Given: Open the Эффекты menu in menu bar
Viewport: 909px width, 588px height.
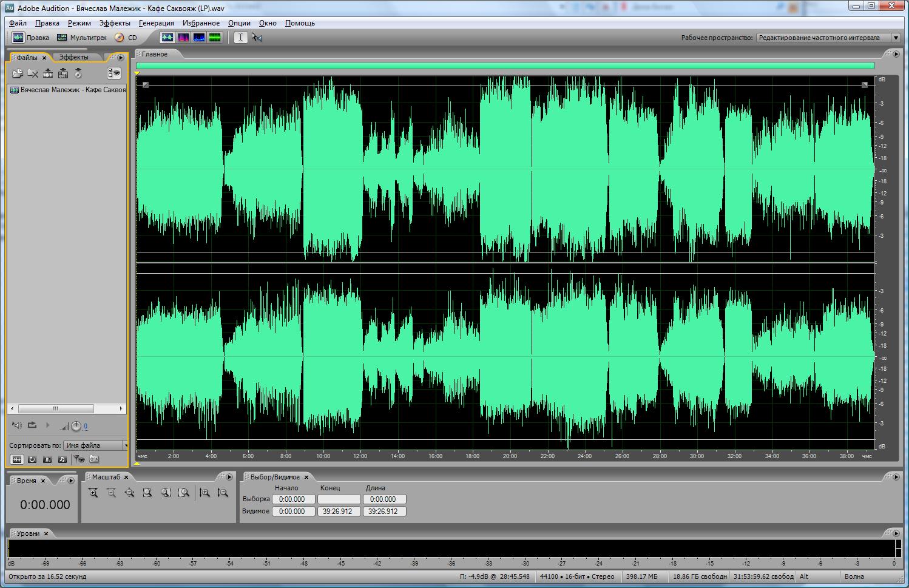Looking at the screenshot, I should (x=115, y=23).
